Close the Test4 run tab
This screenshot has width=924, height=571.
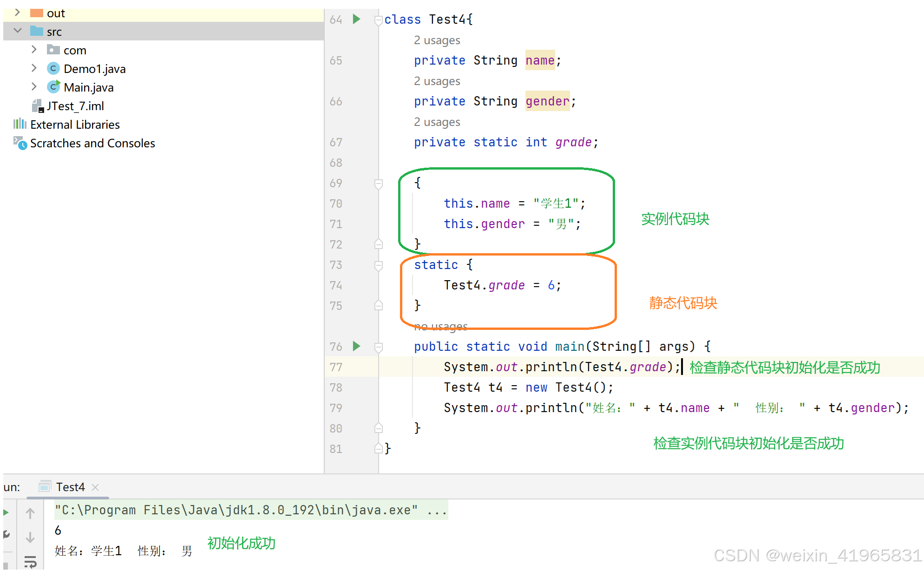point(95,487)
